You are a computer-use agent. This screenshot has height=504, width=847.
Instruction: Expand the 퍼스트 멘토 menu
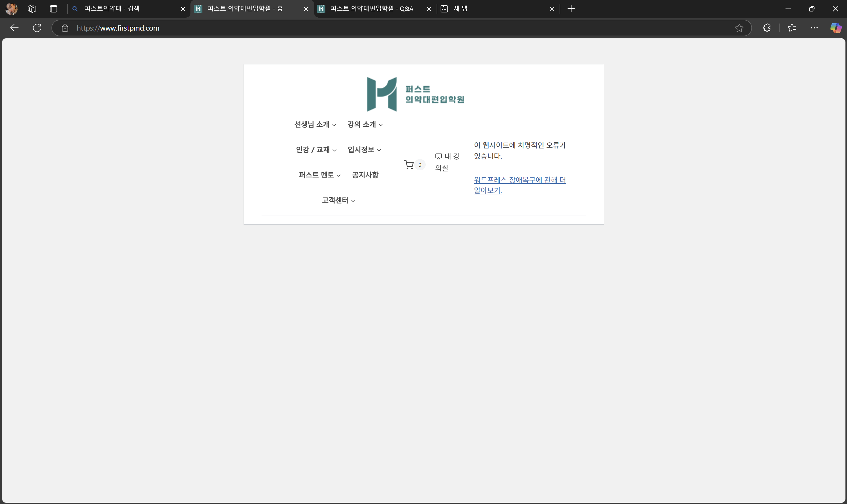click(x=320, y=175)
